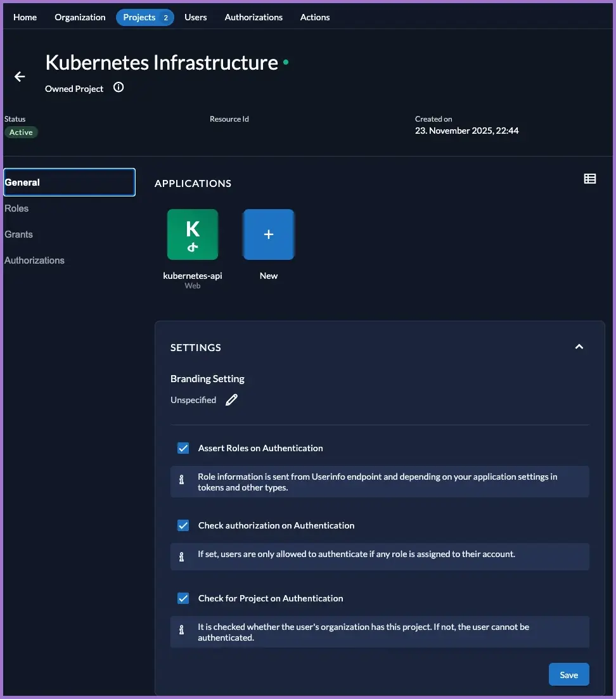Viewport: 616px width, 699px height.
Task: Open Grants in the sidebar
Action: click(18, 234)
